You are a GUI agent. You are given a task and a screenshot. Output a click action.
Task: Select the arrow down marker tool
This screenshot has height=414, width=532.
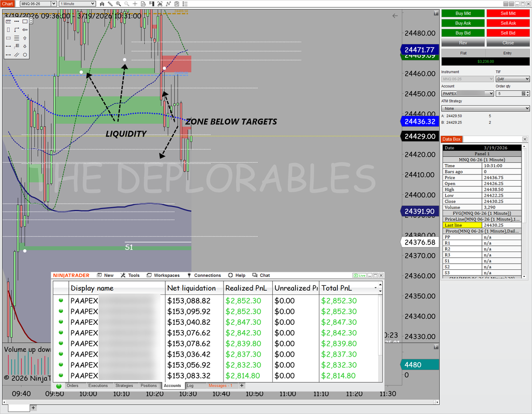click(x=25, y=46)
